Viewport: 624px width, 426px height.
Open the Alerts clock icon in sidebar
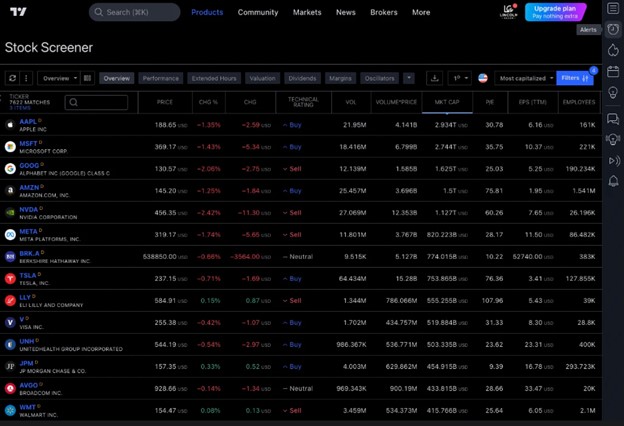point(613,29)
